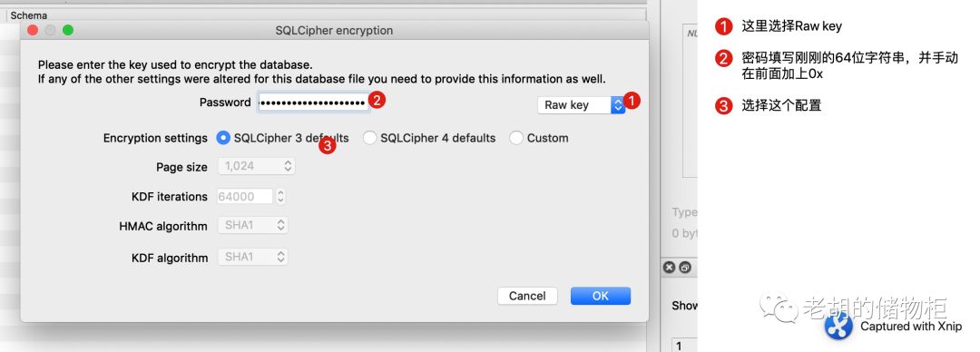This screenshot has height=352, width=980.
Task: Confirm with the OK button
Action: [x=601, y=296]
